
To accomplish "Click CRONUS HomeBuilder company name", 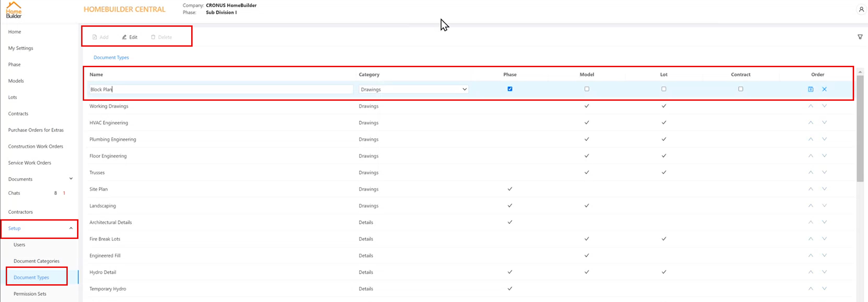I will [231, 5].
